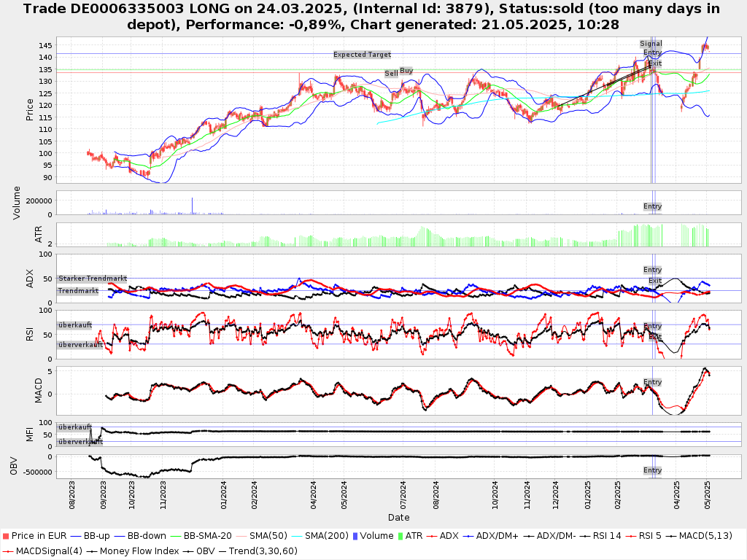Toggle the OBV series in legend
The image size is (747, 560).
point(205,551)
